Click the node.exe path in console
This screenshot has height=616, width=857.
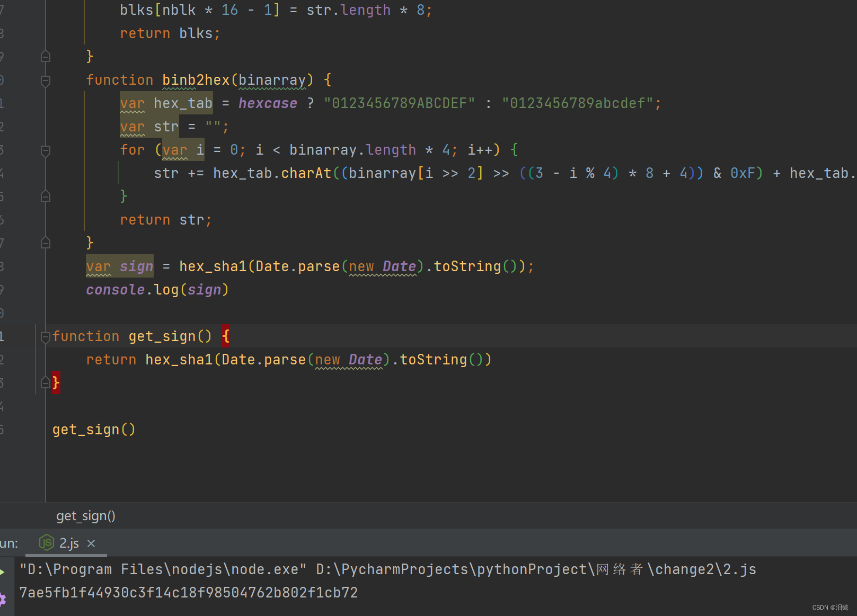coord(163,569)
